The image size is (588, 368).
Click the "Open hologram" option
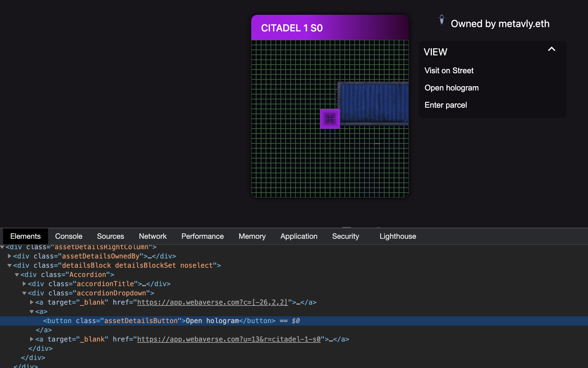coord(451,88)
